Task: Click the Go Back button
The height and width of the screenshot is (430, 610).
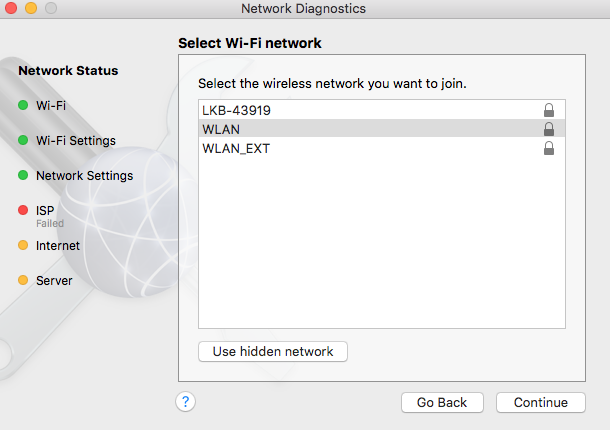Action: pyautogui.click(x=442, y=402)
